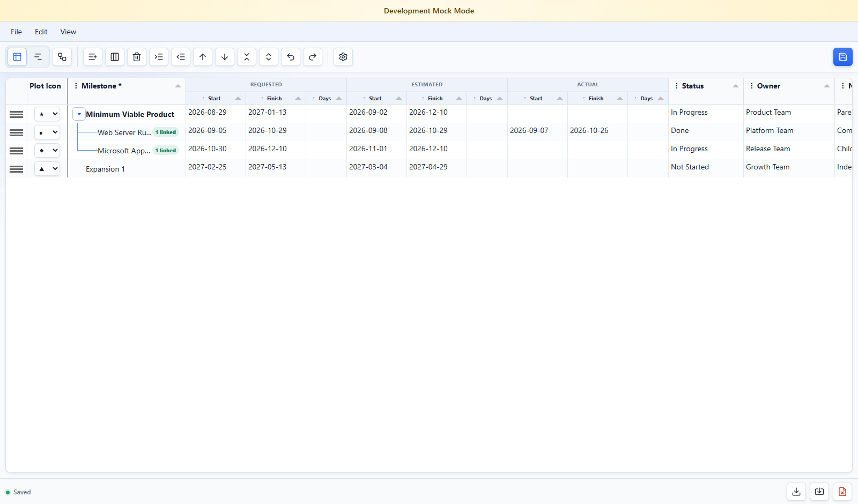This screenshot has height=504, width=858.
Task: Save with the blue floppy button
Action: pyautogui.click(x=843, y=57)
